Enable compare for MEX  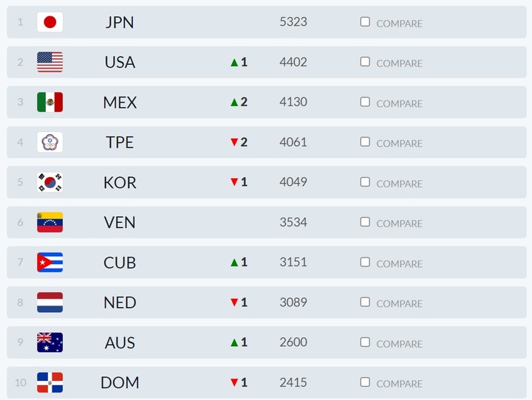click(x=365, y=102)
